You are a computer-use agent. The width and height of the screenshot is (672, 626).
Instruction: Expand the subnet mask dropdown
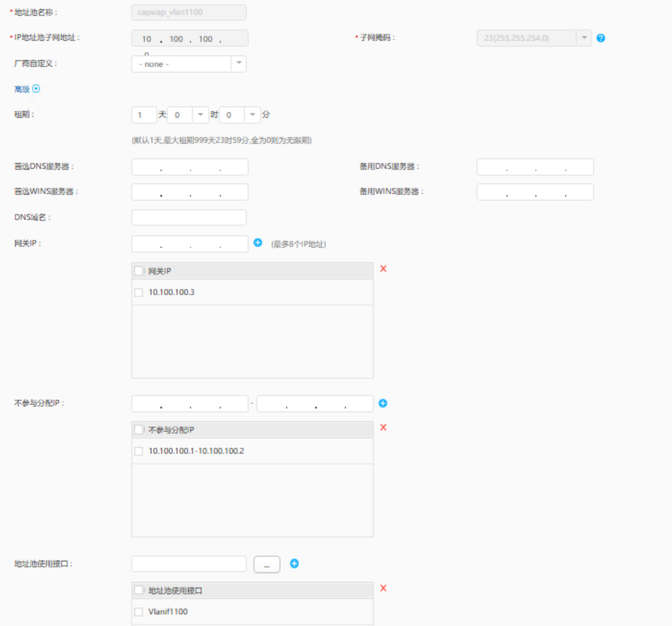584,38
